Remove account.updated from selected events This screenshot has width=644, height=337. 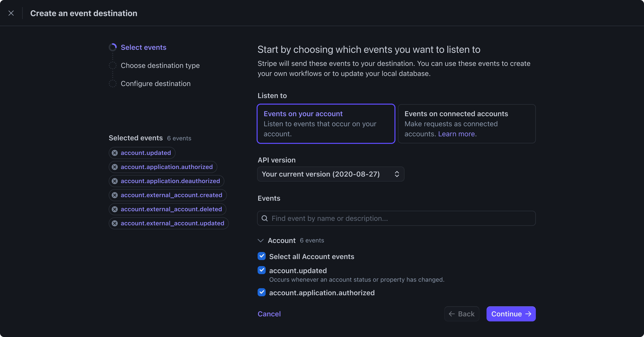tap(115, 153)
